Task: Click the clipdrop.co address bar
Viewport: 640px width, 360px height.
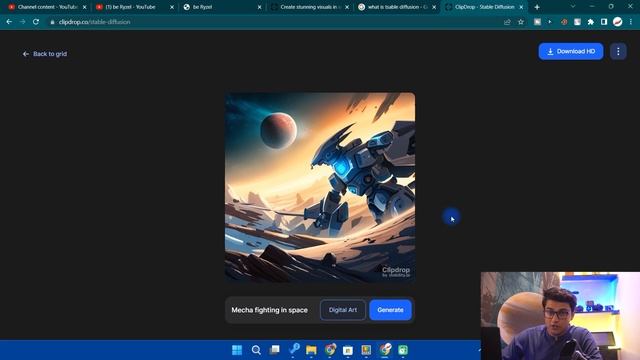Action: (x=273, y=22)
